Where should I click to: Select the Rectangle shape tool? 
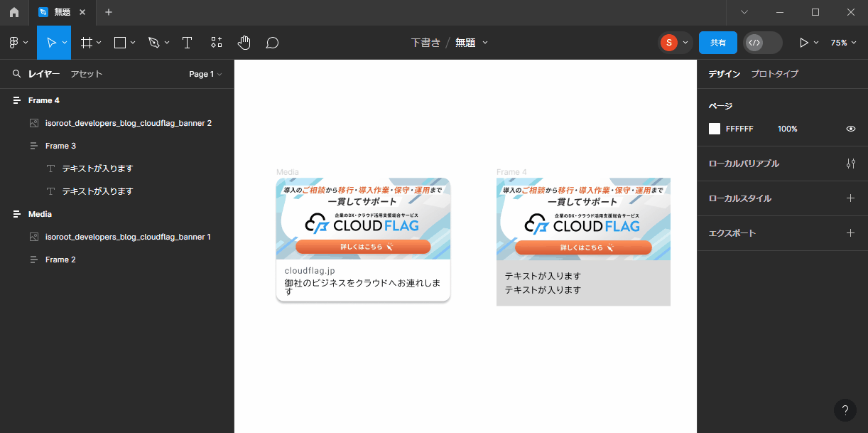coord(120,43)
